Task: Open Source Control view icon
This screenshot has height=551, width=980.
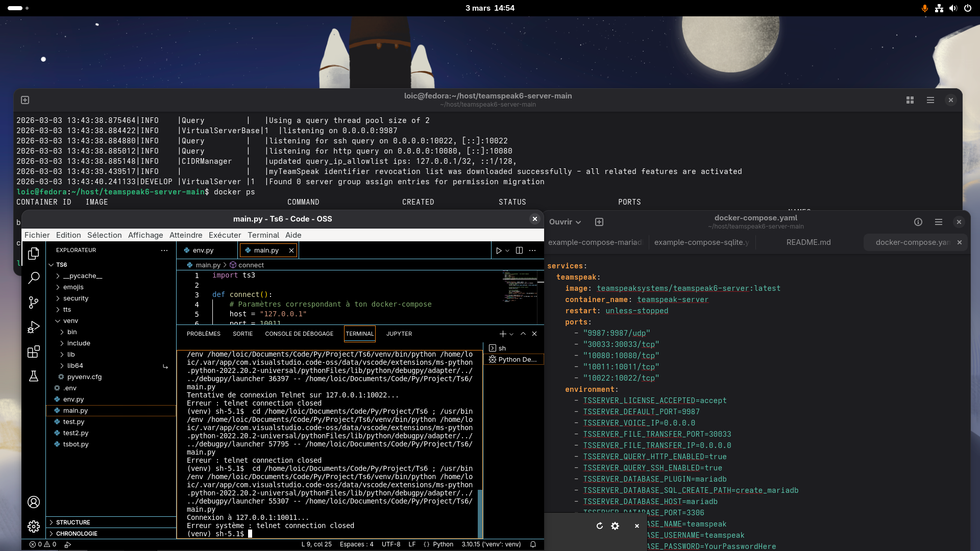Action: click(34, 303)
